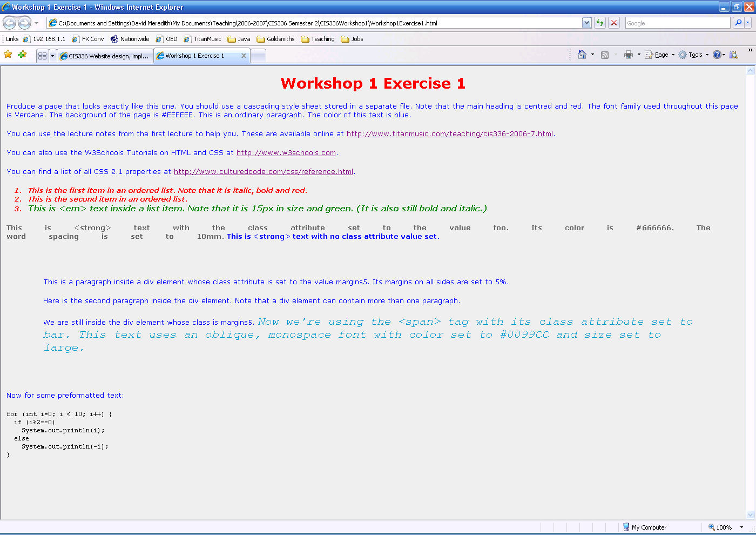Click the Stop loading red X icon
This screenshot has width=756, height=535.
[x=614, y=23]
